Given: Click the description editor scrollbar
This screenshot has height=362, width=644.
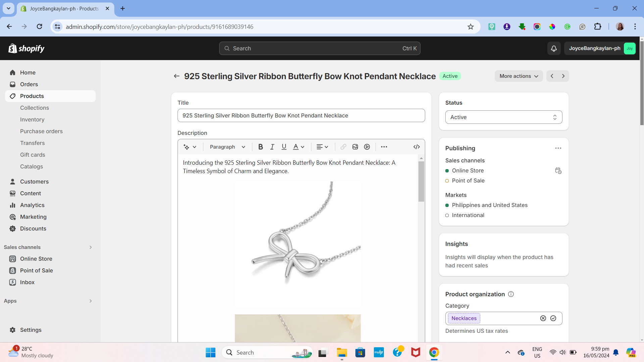Looking at the screenshot, I should [x=421, y=182].
